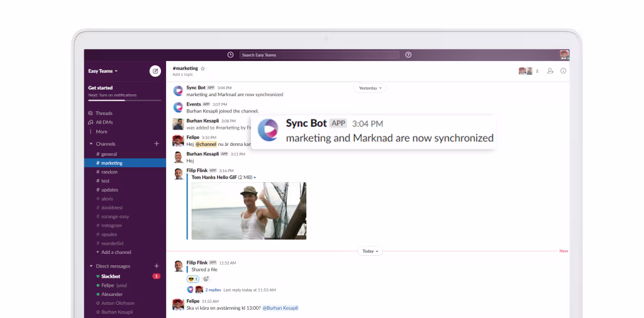Viewport: 644px width, 318px height.
Task: Collapse the Tom Hanks Hello GIF attachment
Action: pyautogui.click(x=255, y=178)
